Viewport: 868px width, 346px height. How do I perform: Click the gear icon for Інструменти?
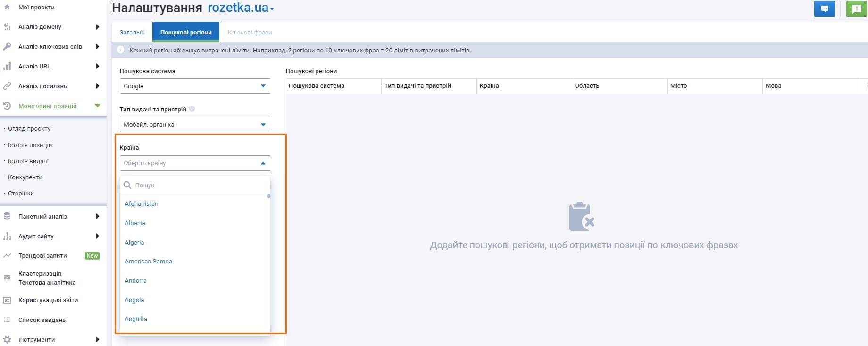coord(7,340)
